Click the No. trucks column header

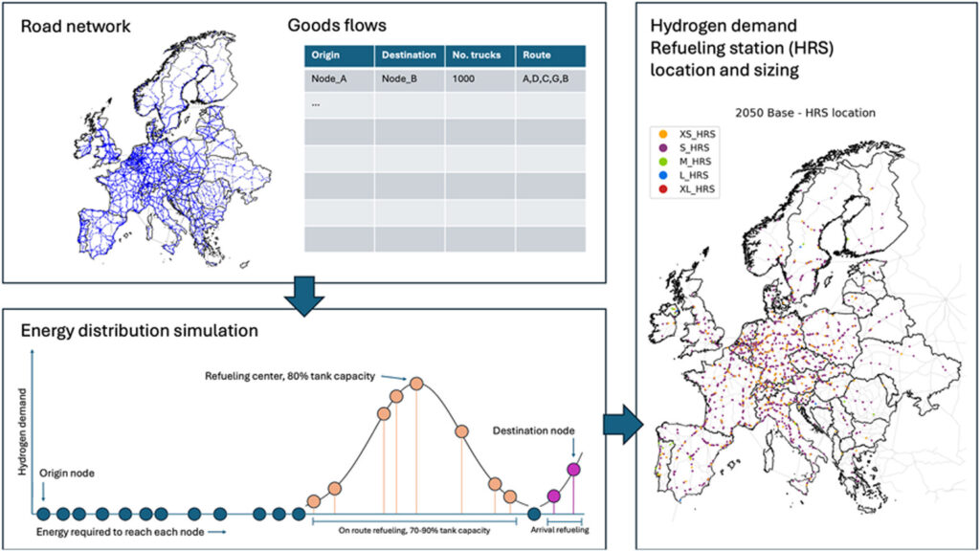479,55
